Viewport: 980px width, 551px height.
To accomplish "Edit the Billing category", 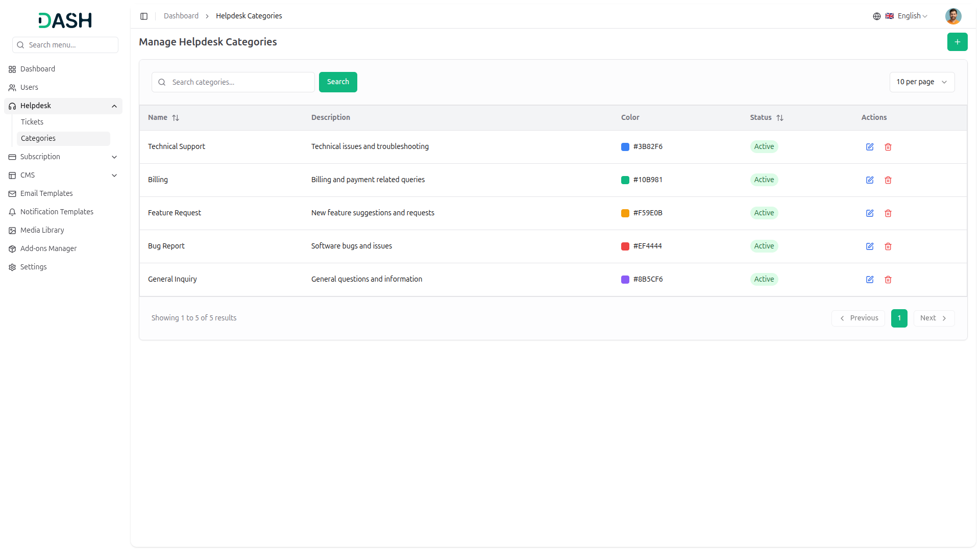I will pos(870,180).
